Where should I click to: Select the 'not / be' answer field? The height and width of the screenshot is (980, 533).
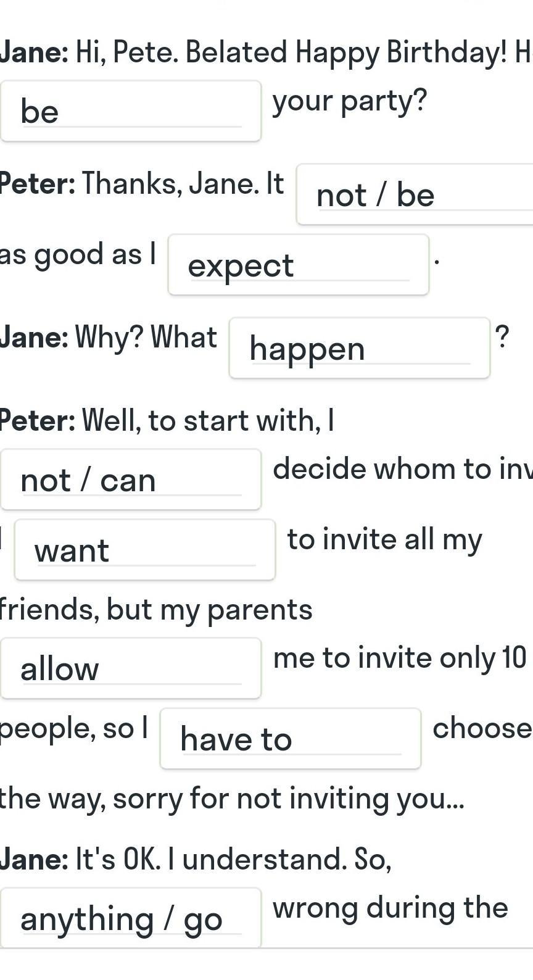click(x=415, y=194)
